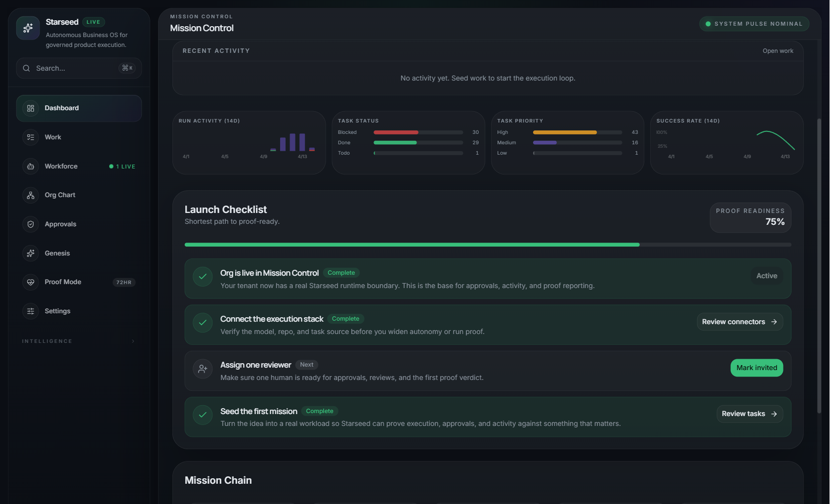Image resolution: width=830 pixels, height=504 pixels.
Task: Click the Org Chart hierarchy icon
Action: click(31, 195)
